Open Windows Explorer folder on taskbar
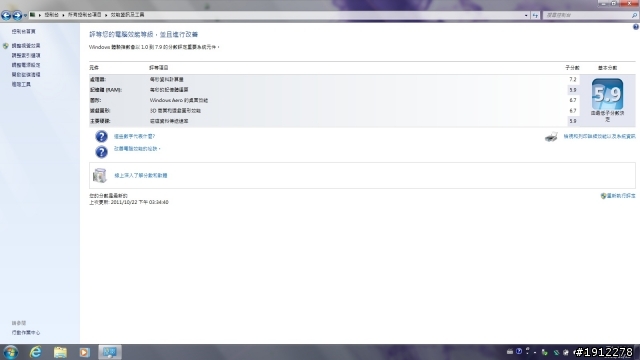 pyautogui.click(x=60, y=352)
